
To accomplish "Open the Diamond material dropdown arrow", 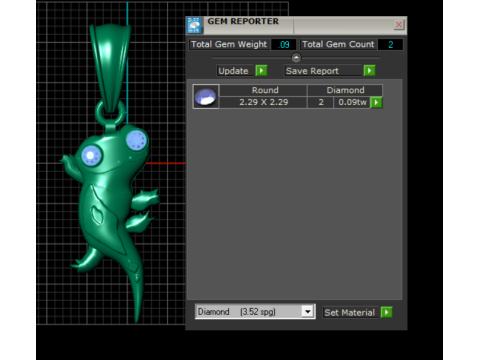I will [308, 312].
